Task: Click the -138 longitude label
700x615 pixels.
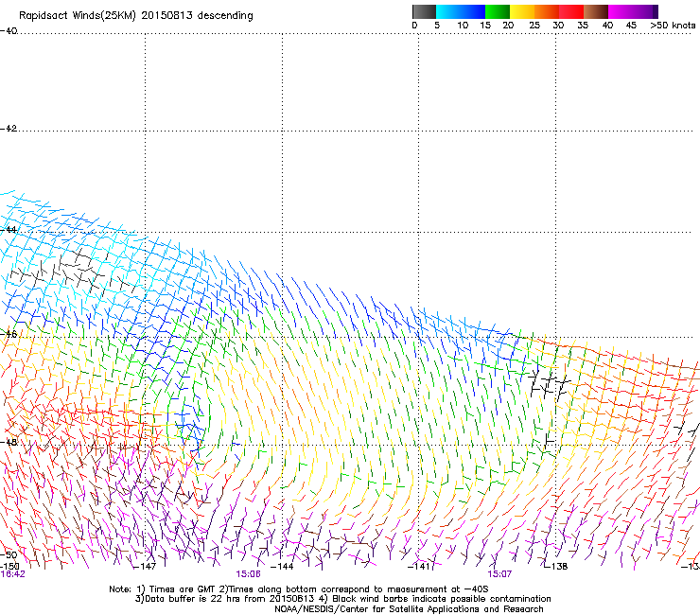Action: click(556, 567)
